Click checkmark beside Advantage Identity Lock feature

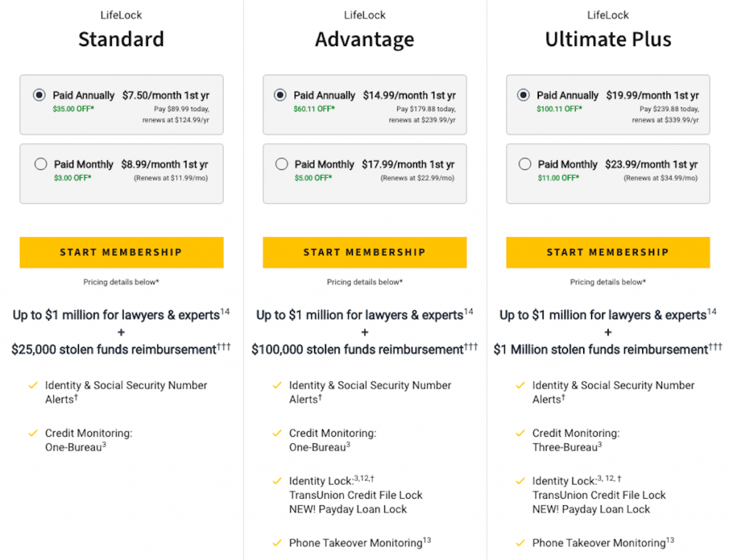tap(277, 481)
